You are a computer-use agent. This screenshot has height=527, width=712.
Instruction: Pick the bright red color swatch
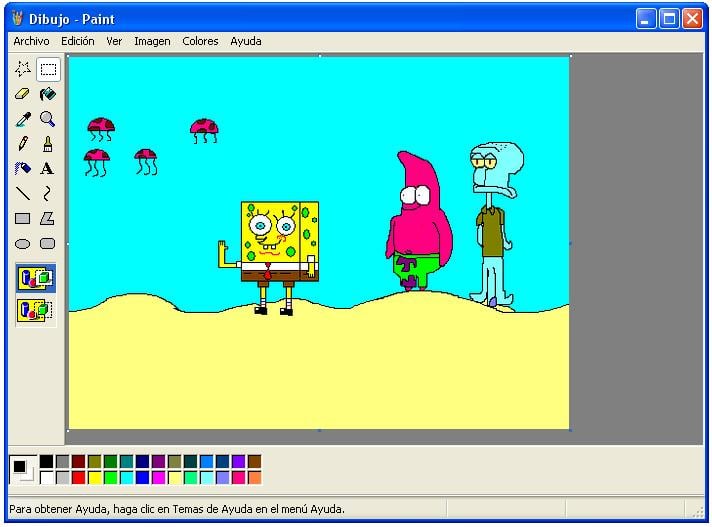79,478
